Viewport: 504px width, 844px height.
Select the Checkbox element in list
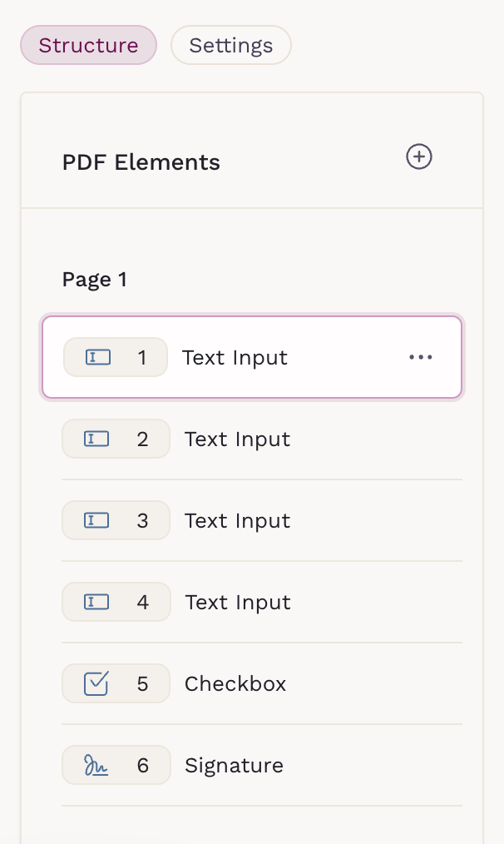(235, 684)
